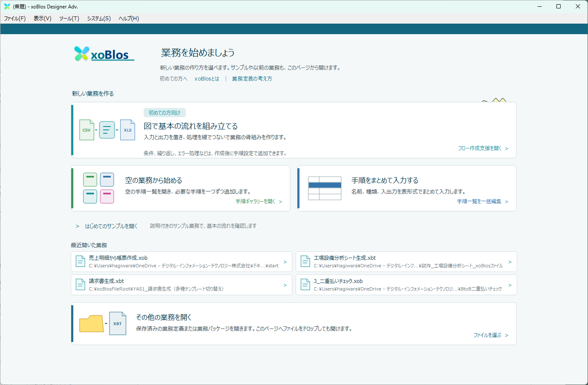Click the document icon for 工場設備分析シート生成.xbt
This screenshot has height=385, width=588.
305,261
